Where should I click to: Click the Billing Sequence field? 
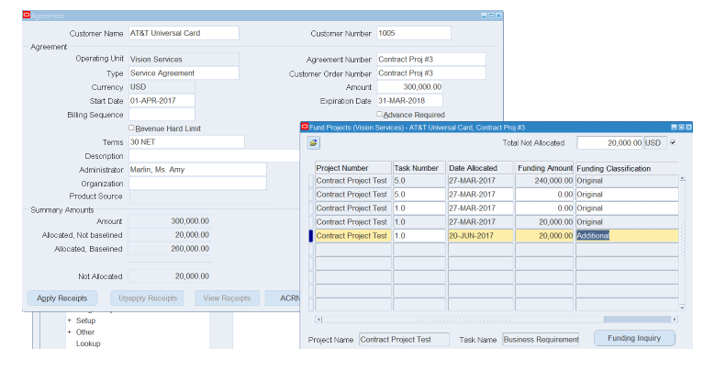[162, 114]
